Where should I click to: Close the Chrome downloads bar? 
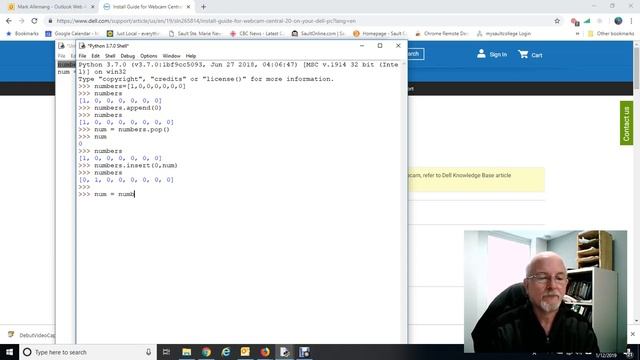click(x=633, y=334)
